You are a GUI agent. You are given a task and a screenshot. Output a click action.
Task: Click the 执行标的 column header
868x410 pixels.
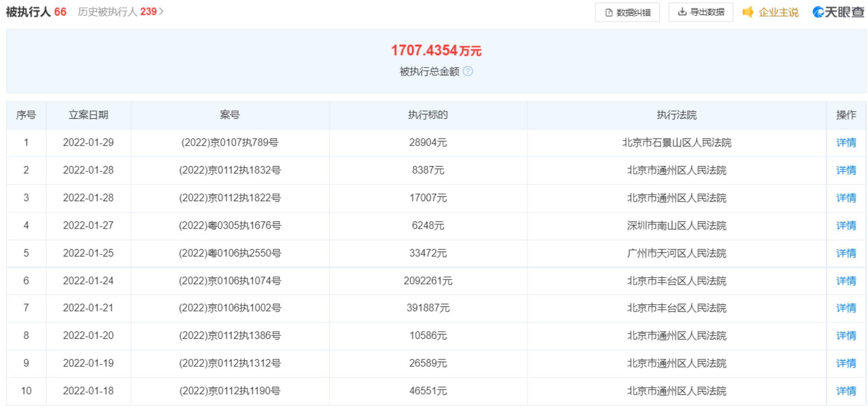(x=428, y=115)
